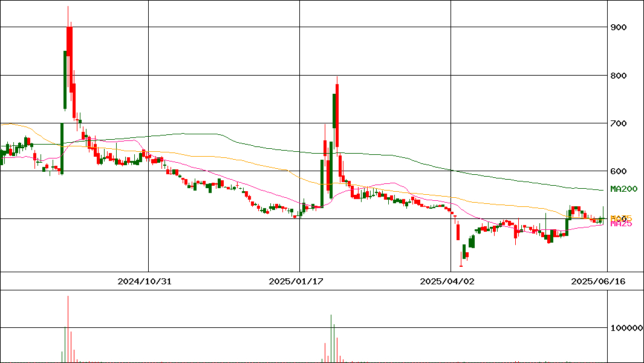Viewport: 644px width, 363px height.
Task: Select the 2025/06/16 date label
Action: point(598,281)
